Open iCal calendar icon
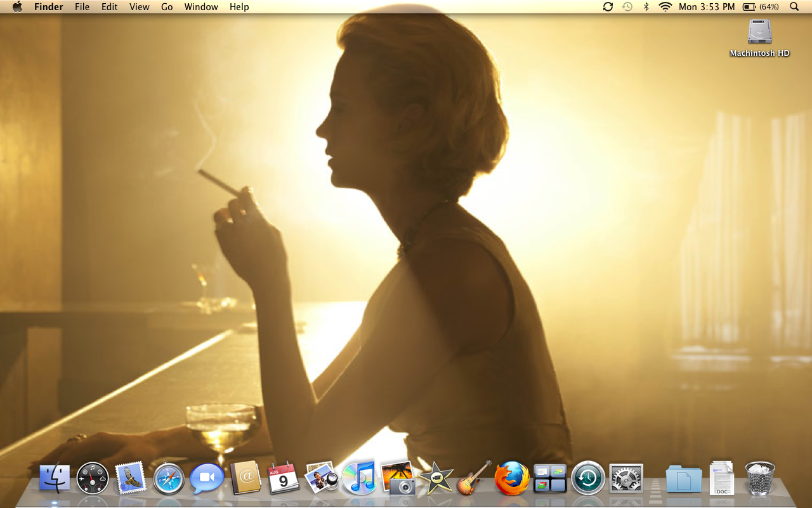The width and height of the screenshot is (812, 508). pyautogui.click(x=283, y=478)
